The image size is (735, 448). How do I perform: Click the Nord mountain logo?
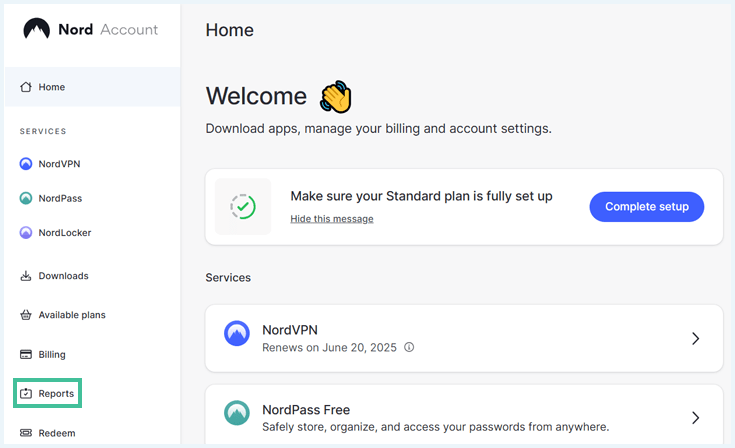click(x=37, y=29)
